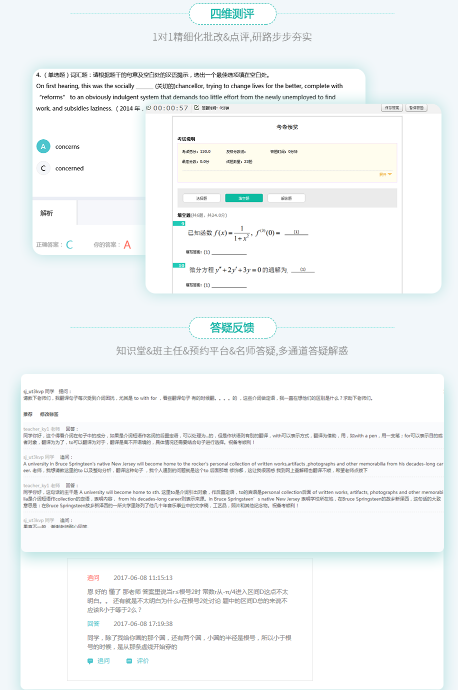Click the green question number 1 tag
The image size is (458, 690).
tap(180, 224)
